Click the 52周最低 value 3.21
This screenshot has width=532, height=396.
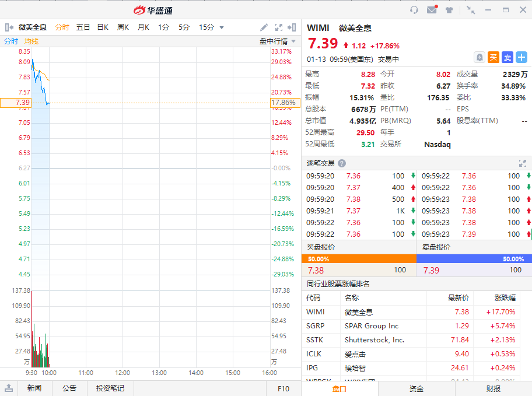click(367, 144)
